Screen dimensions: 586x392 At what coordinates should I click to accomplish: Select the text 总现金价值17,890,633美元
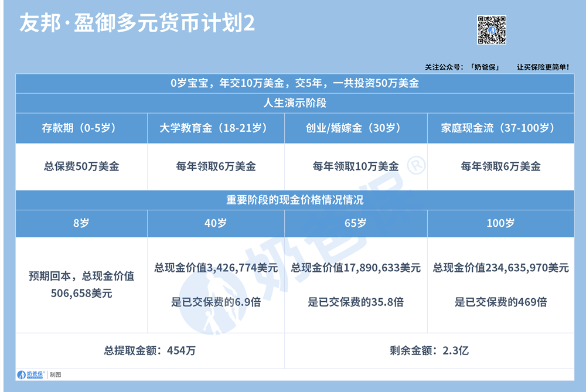pyautogui.click(x=356, y=268)
